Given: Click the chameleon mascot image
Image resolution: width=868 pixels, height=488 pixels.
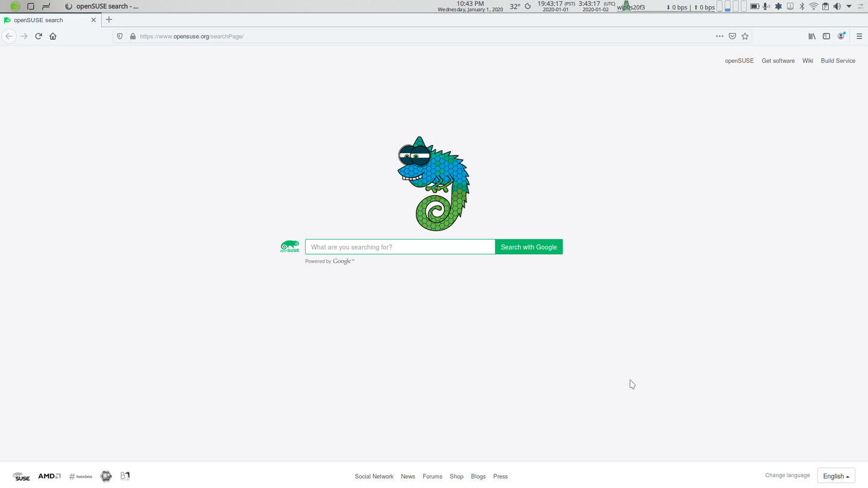Looking at the screenshot, I should tap(433, 183).
